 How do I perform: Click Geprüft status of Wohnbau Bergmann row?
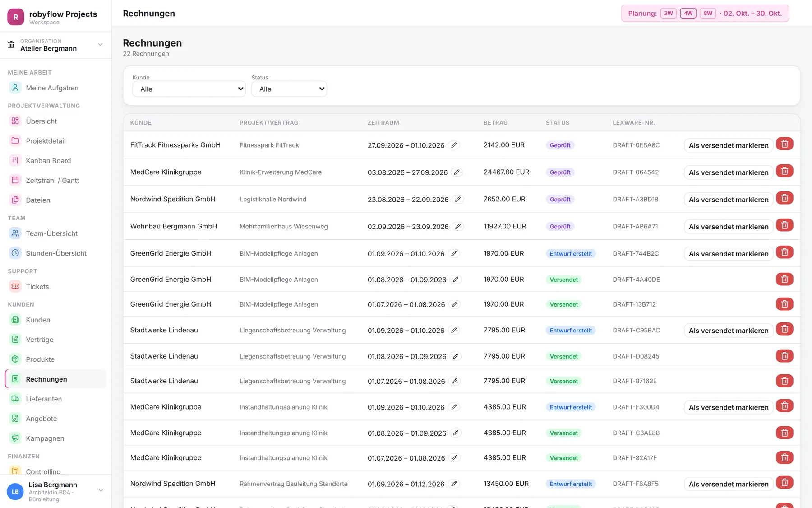coord(560,227)
